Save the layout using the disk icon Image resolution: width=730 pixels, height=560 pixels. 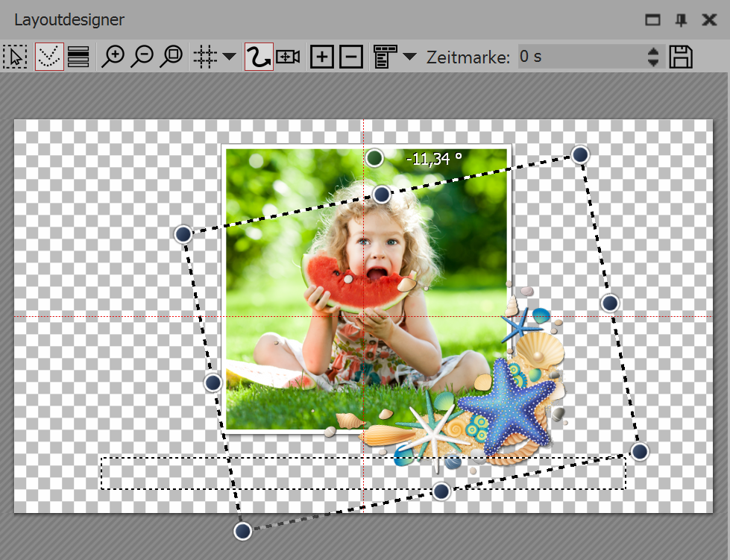click(x=680, y=57)
